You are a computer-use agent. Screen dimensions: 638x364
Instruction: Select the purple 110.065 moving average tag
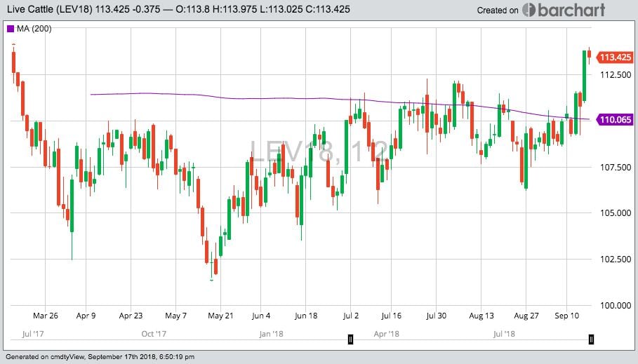(615, 120)
